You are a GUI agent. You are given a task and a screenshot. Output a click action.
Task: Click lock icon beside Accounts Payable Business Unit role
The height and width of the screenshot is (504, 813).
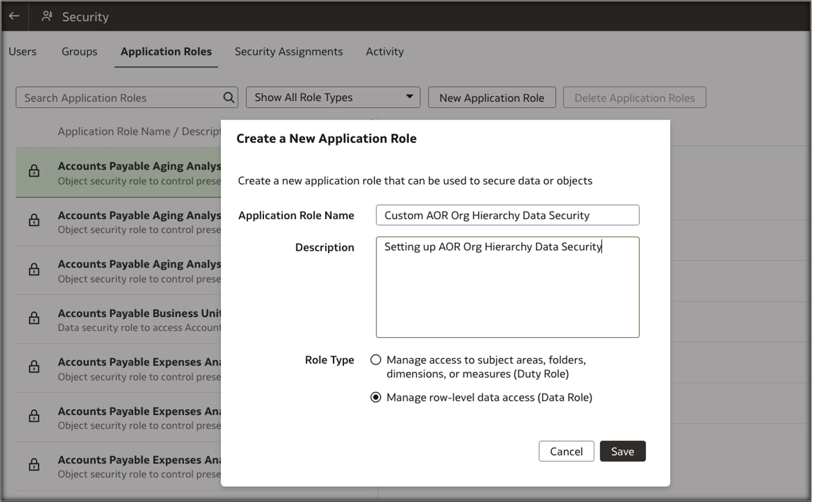pyautogui.click(x=34, y=319)
